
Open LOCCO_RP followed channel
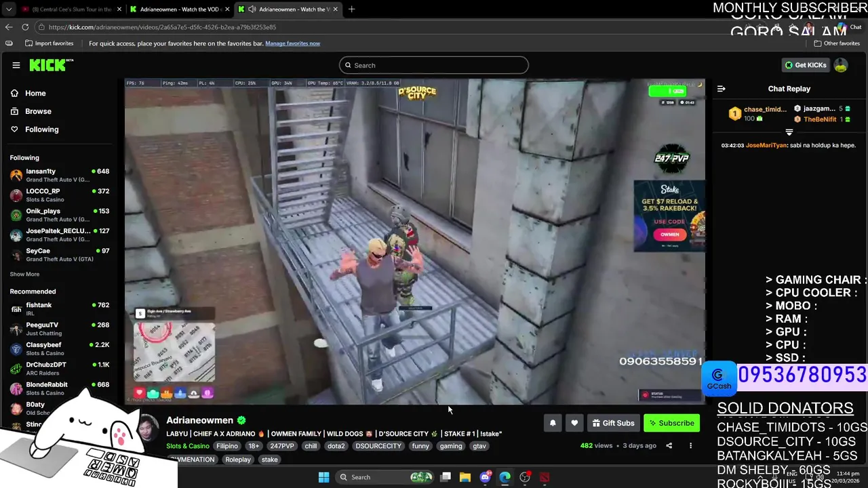60,195
